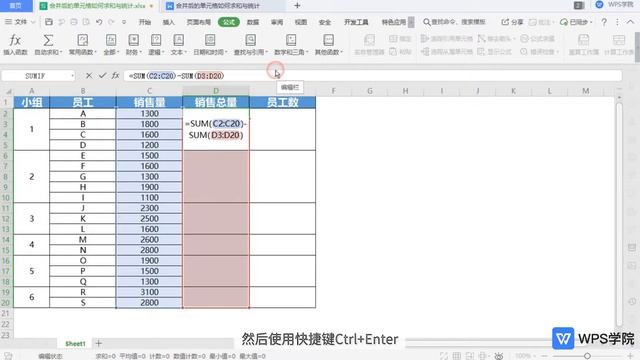The height and width of the screenshot is (360, 640).
Task: Open the 财务 functions icon
Action: point(133,40)
